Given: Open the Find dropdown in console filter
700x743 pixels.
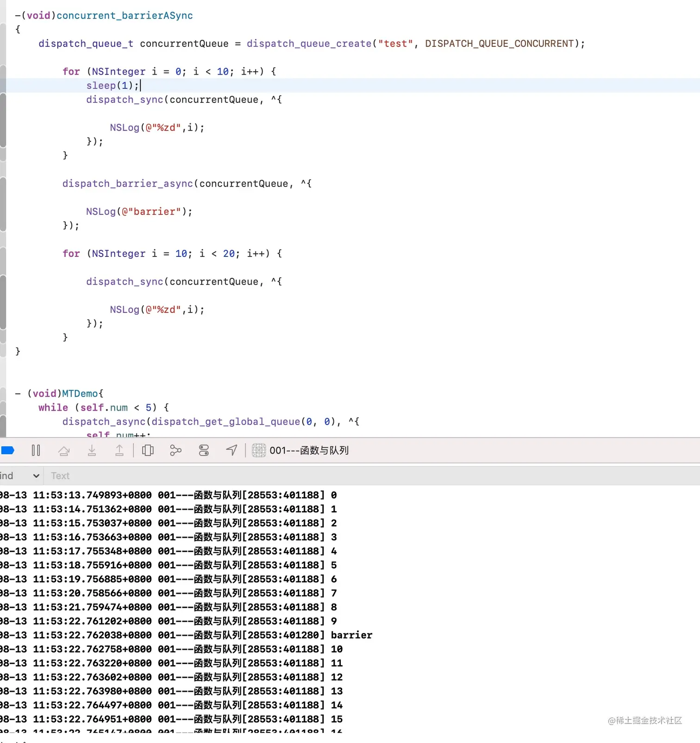Looking at the screenshot, I should pos(20,476).
